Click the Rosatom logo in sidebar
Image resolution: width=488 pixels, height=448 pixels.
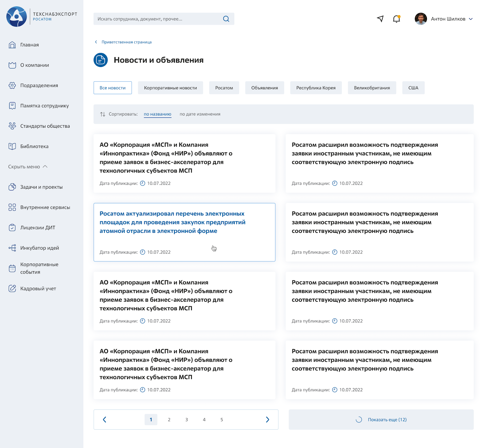[x=17, y=17]
